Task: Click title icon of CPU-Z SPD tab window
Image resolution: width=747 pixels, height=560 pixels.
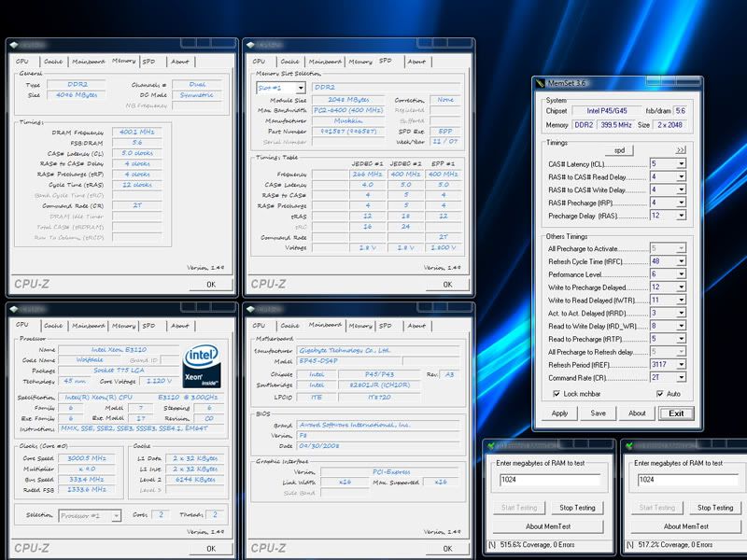Action: coord(250,45)
